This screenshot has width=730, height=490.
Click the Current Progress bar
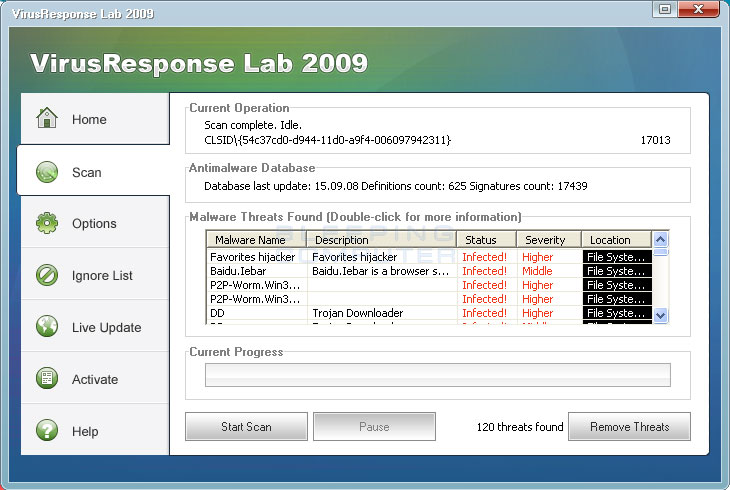click(438, 375)
